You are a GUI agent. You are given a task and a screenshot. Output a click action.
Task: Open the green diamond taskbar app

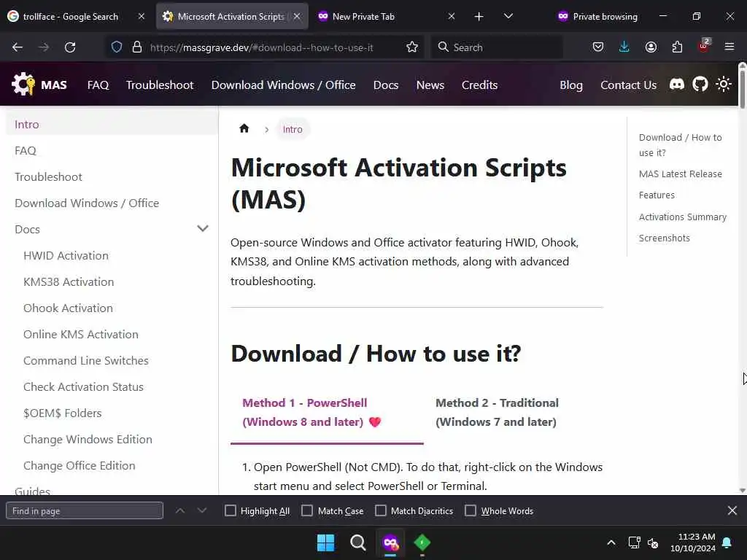pyautogui.click(x=422, y=542)
